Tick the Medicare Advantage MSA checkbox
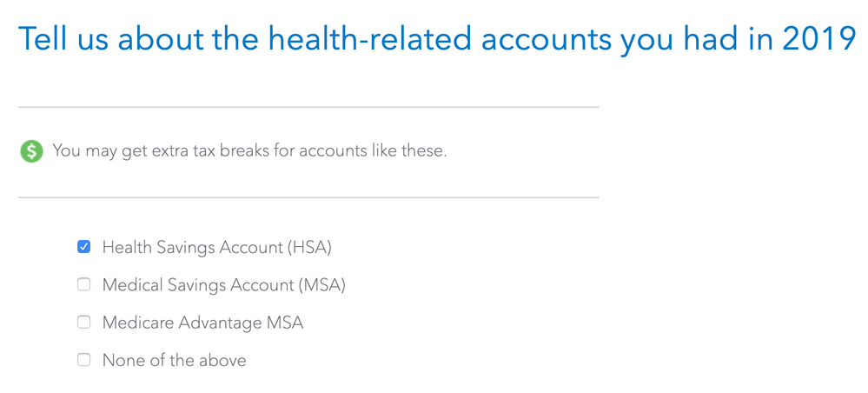 point(83,323)
